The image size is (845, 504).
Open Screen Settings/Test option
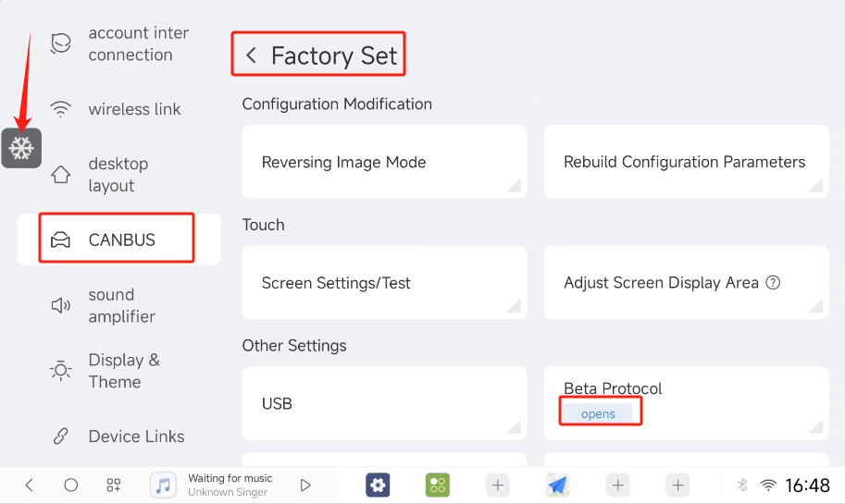[x=384, y=283]
